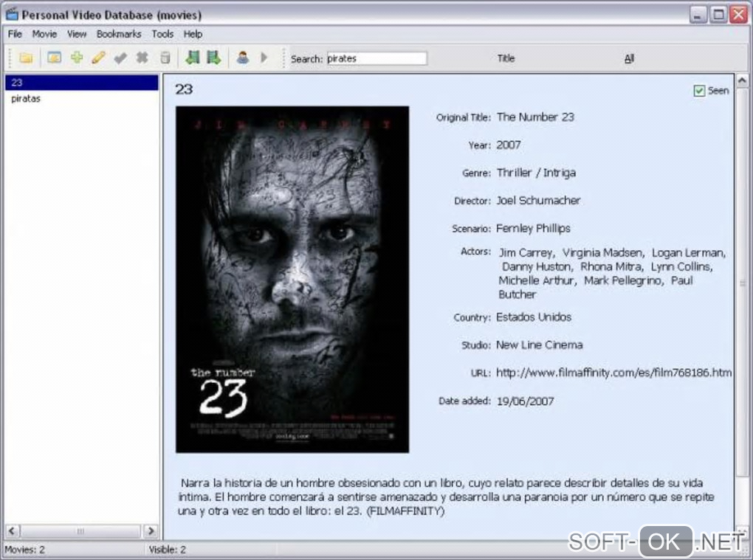Image resolution: width=753 pixels, height=560 pixels.
Task: Open the Tools menu
Action: pos(163,34)
